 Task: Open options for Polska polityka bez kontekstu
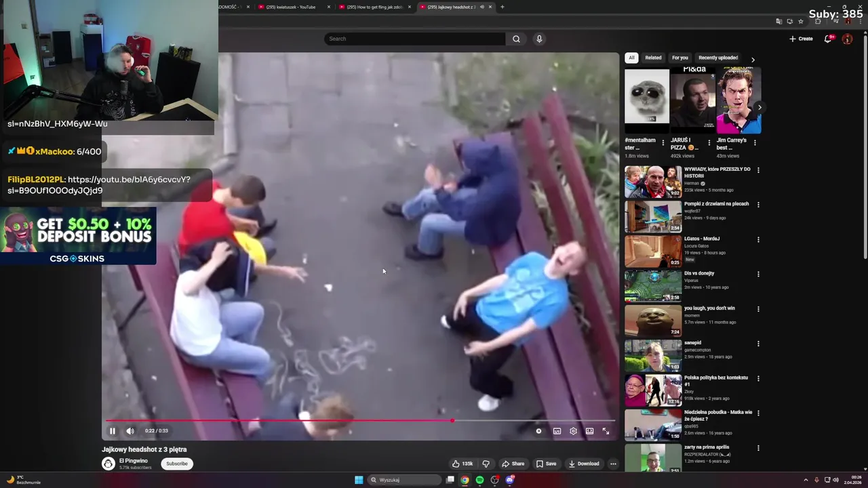758,378
